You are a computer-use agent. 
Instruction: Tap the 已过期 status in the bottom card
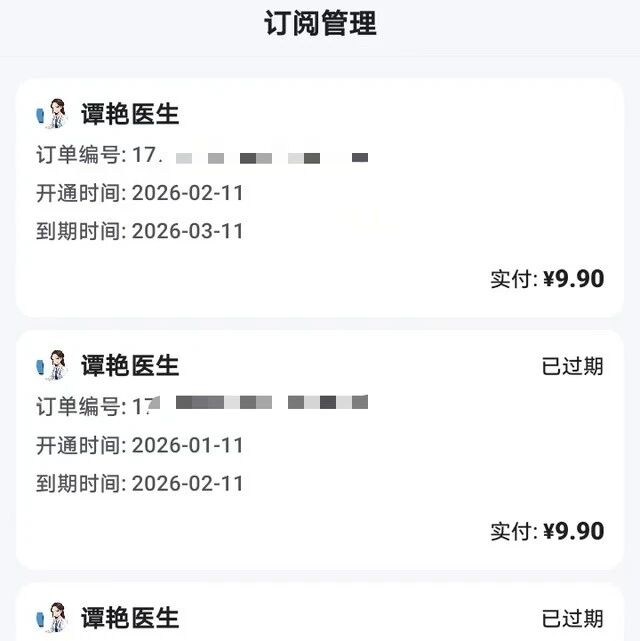[x=572, y=618]
